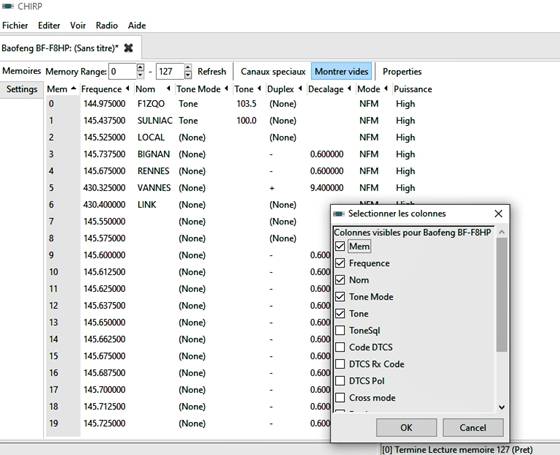Decrease the memory range end value

(188, 75)
